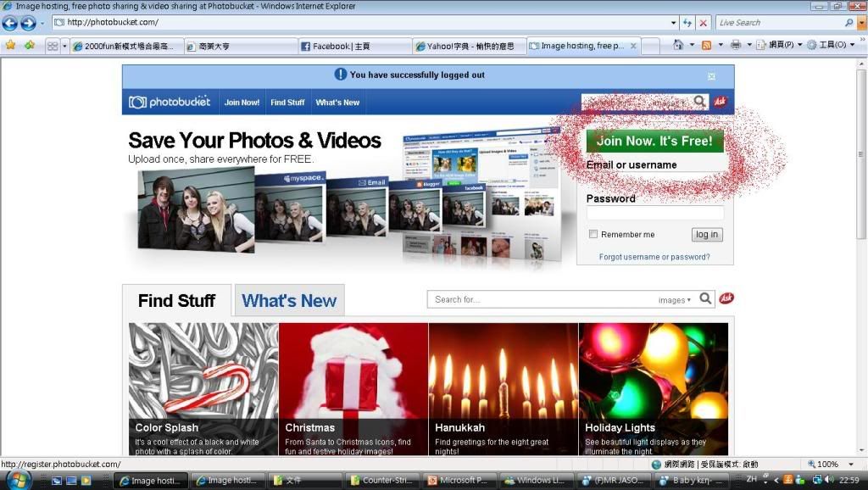Open the Windows Start orb

click(x=19, y=480)
